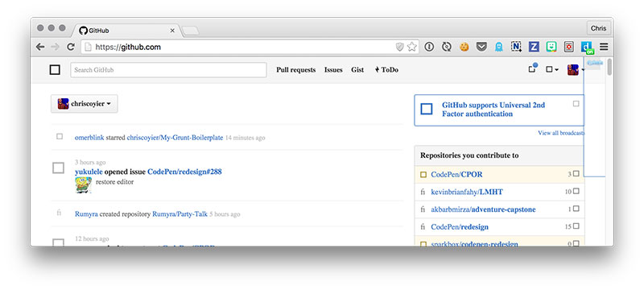Open CodePen/redesign in repositories list
Screen dimensions: 644x290
(x=460, y=226)
